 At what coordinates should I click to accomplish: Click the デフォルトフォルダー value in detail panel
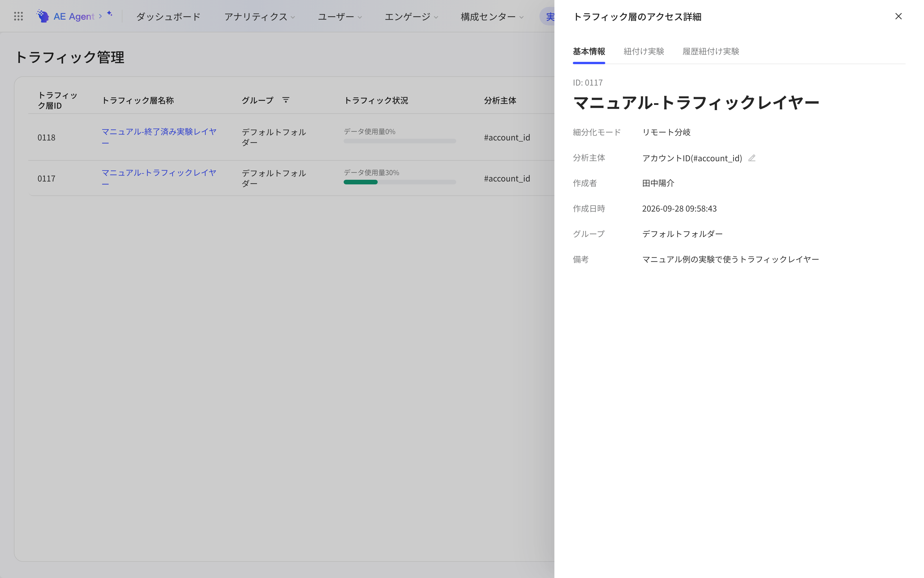point(682,234)
